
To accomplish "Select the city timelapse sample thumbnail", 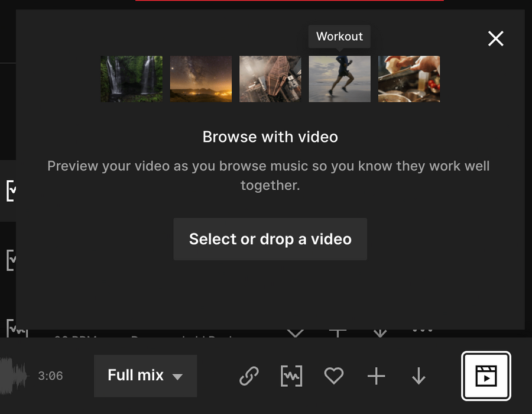I will pos(270,79).
